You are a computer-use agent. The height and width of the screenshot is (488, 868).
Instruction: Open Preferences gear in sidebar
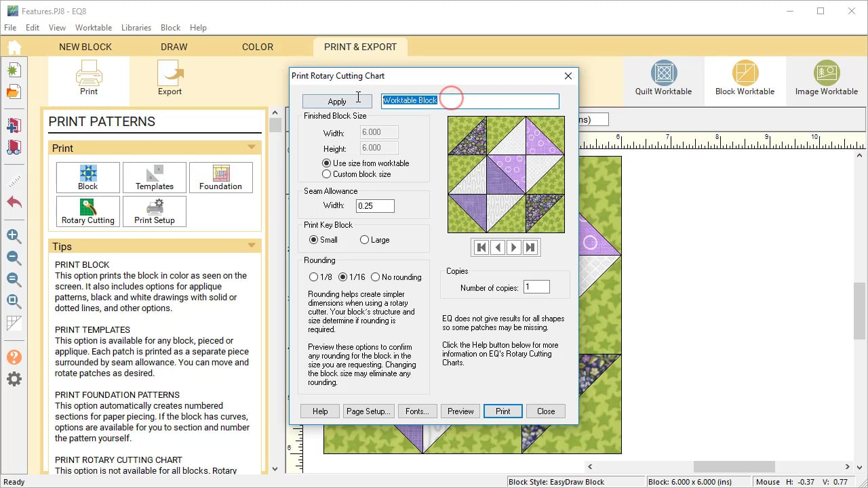(14, 379)
